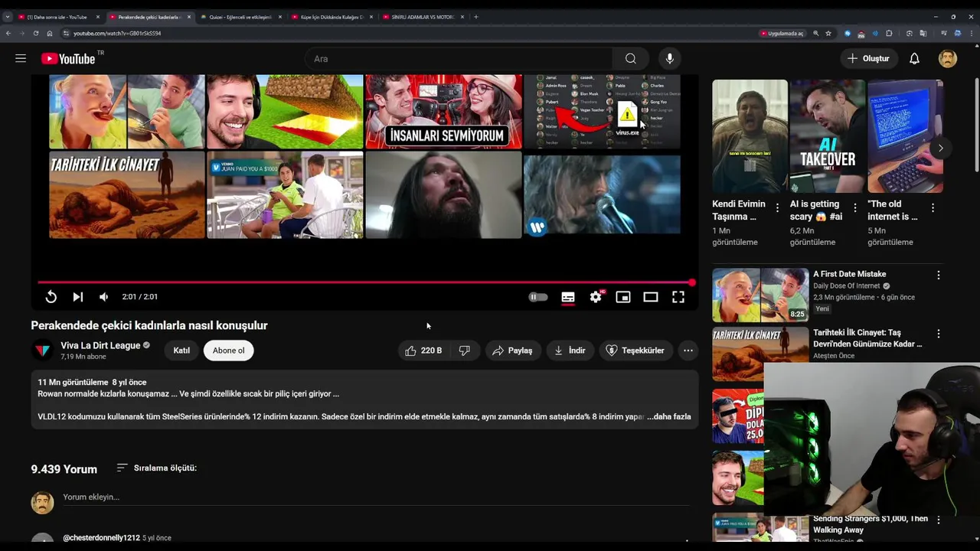The height and width of the screenshot is (551, 980).
Task: Toggle subtitles in the player
Action: point(568,297)
